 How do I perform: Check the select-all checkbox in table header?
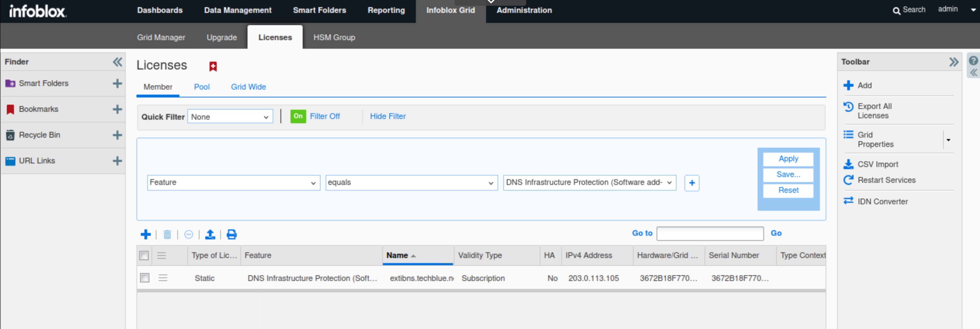coord(144,256)
